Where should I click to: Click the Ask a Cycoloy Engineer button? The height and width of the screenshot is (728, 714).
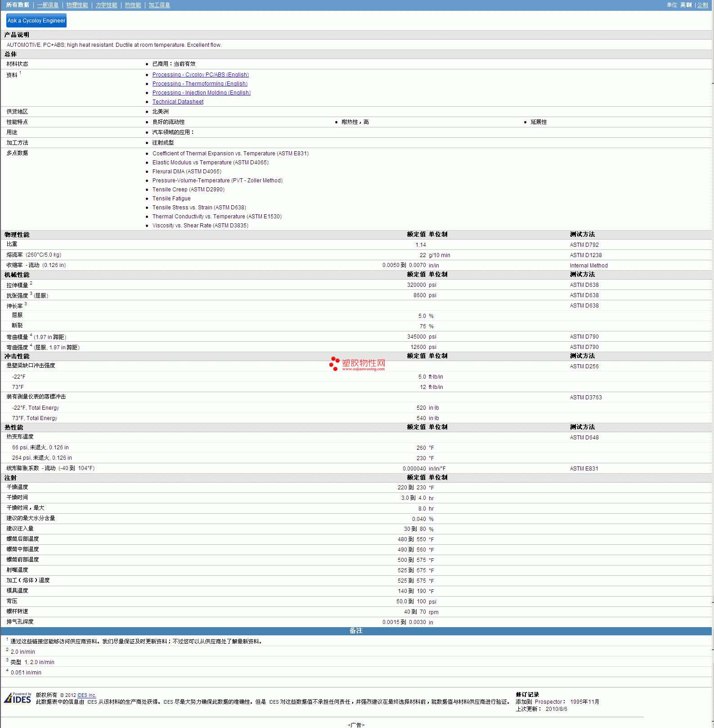pos(36,21)
